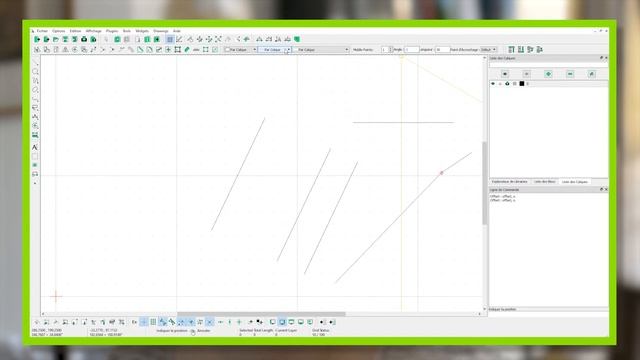Open the Options menu
This screenshot has width=640, height=360.
click(x=58, y=31)
